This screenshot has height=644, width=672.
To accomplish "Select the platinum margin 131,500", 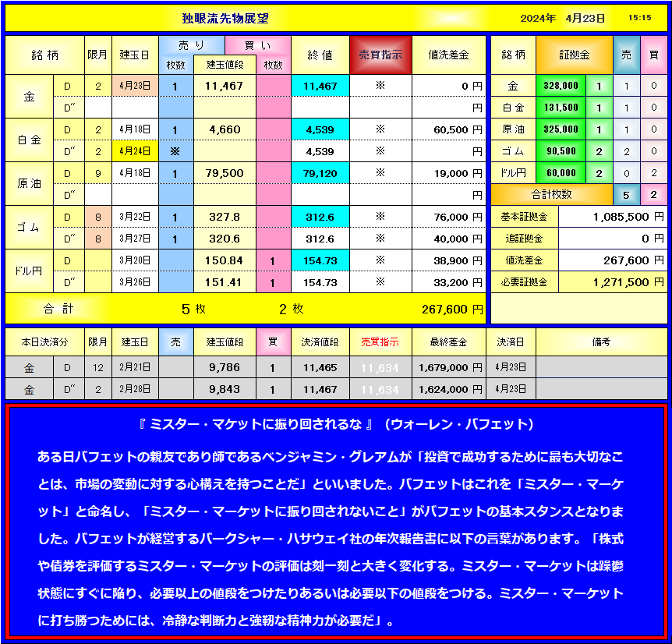I will point(561,108).
